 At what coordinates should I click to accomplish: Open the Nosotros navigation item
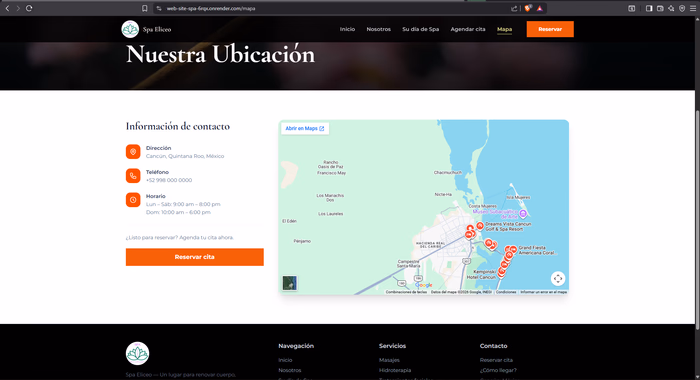coord(379,29)
